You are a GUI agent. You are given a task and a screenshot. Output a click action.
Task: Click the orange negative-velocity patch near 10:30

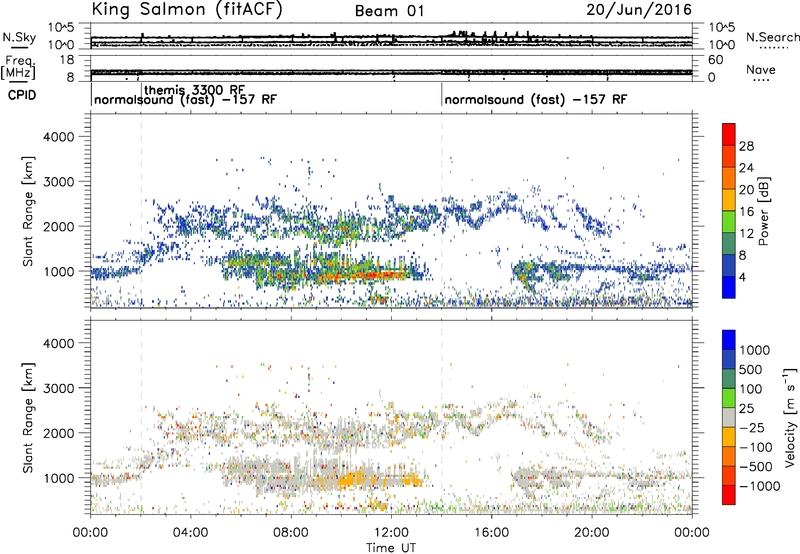[352, 480]
